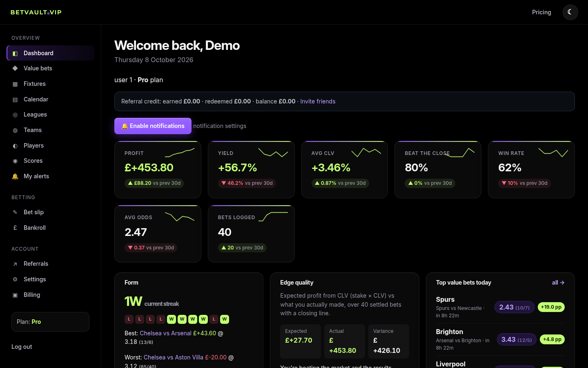Open the Leagues section
Viewport: 588px width, 368px height.
pyautogui.click(x=51, y=114)
